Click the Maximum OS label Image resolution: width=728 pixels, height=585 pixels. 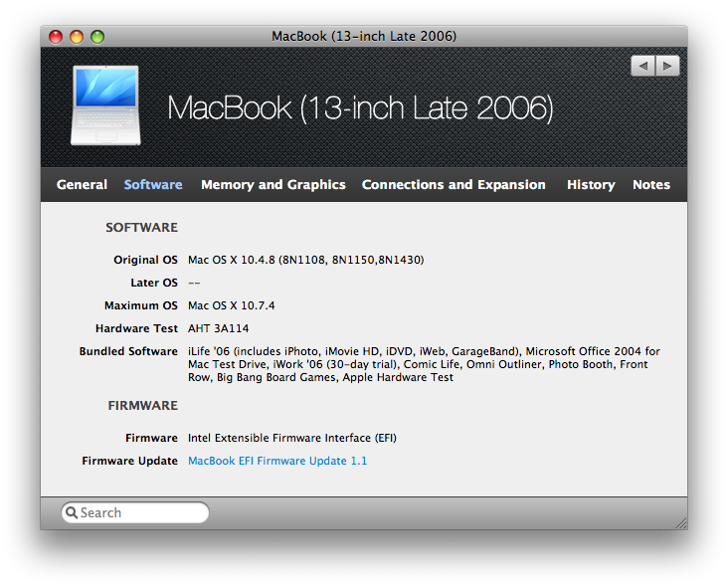click(x=141, y=305)
